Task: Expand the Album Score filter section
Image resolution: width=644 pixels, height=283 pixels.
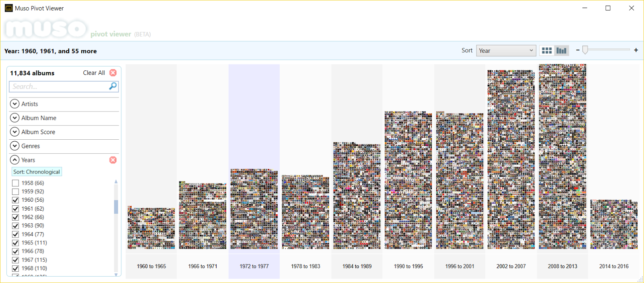Action: [14, 132]
